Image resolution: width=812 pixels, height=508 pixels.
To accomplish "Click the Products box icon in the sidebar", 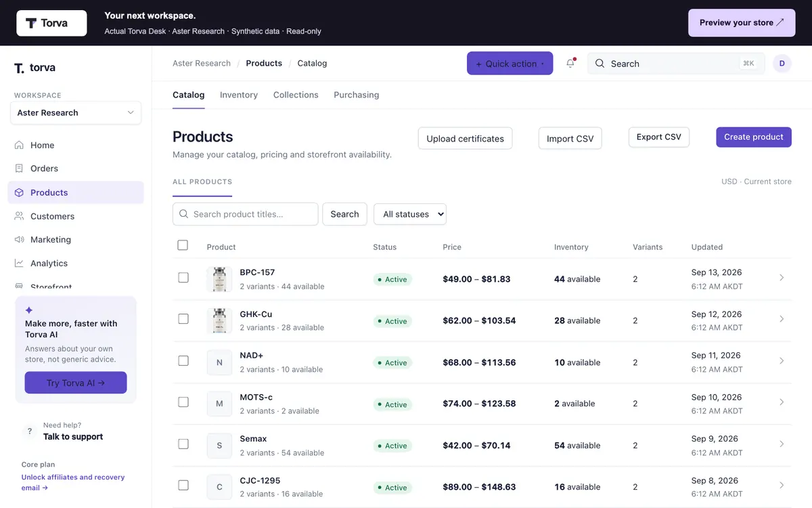I will 19,192.
